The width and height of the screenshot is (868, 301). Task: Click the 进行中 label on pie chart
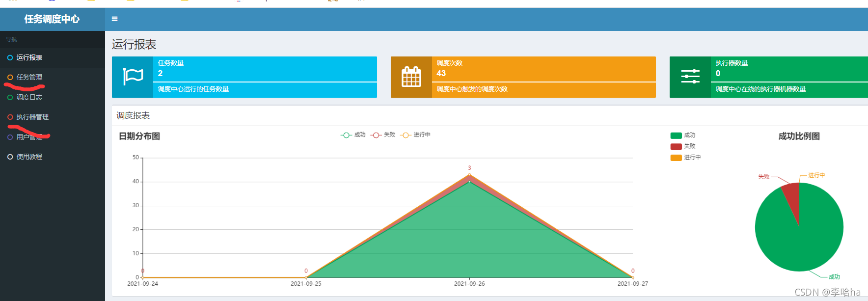tap(817, 175)
